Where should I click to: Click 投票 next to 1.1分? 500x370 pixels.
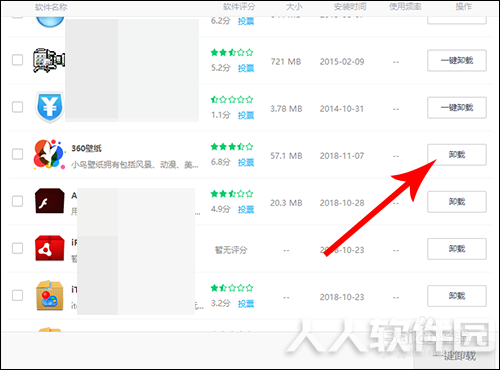coord(246,115)
